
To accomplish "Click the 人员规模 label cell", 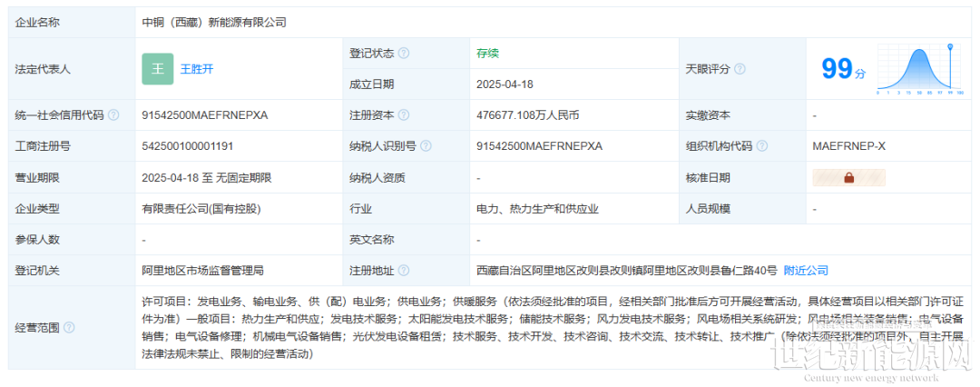I will pos(742,209).
